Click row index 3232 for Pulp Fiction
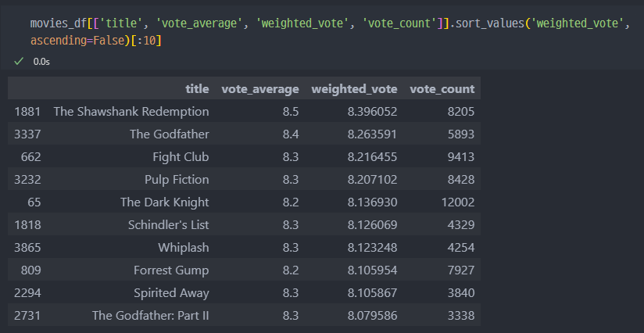 [27, 180]
